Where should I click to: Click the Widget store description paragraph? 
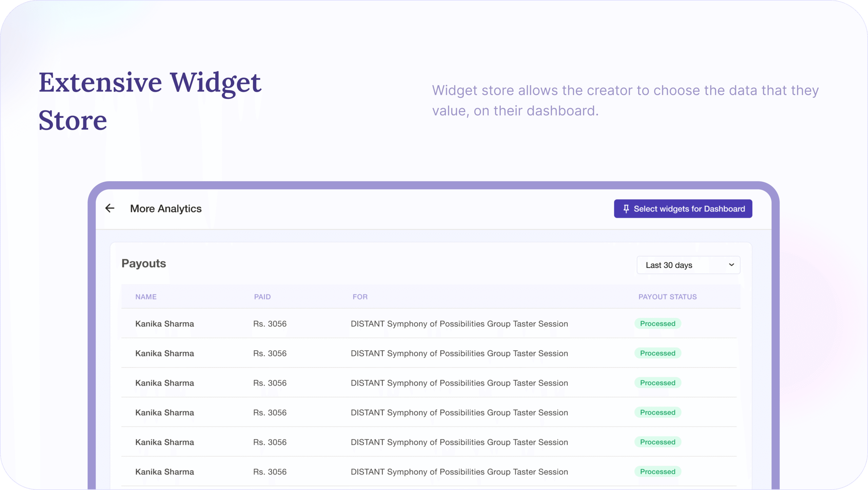pyautogui.click(x=625, y=101)
